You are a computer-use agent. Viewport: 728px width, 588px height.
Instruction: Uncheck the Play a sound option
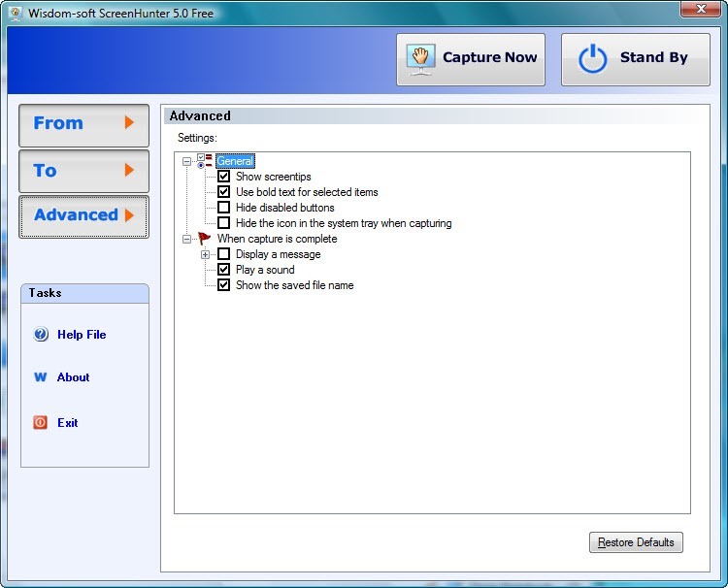pyautogui.click(x=224, y=270)
